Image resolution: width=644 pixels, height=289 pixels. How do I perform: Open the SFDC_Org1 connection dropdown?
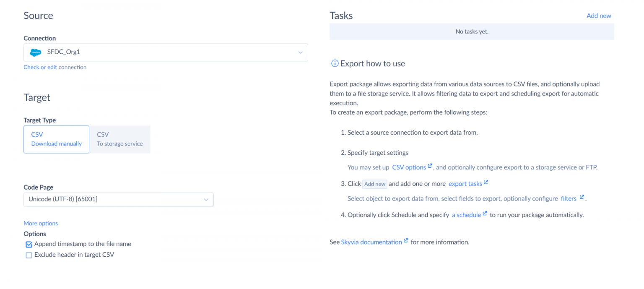300,53
